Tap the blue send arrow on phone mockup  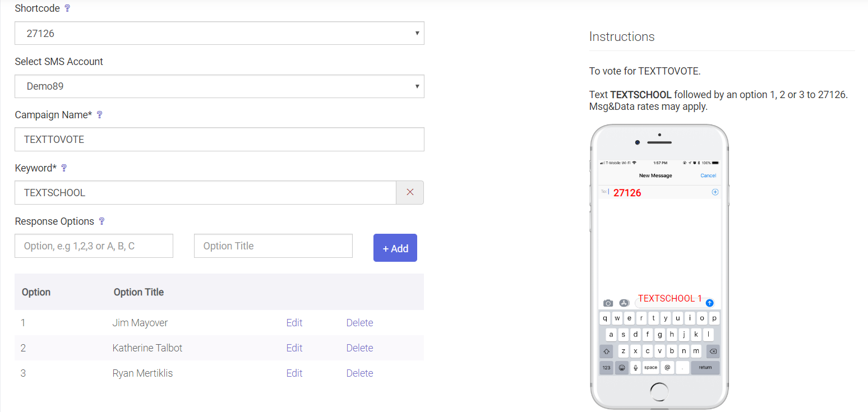point(709,303)
